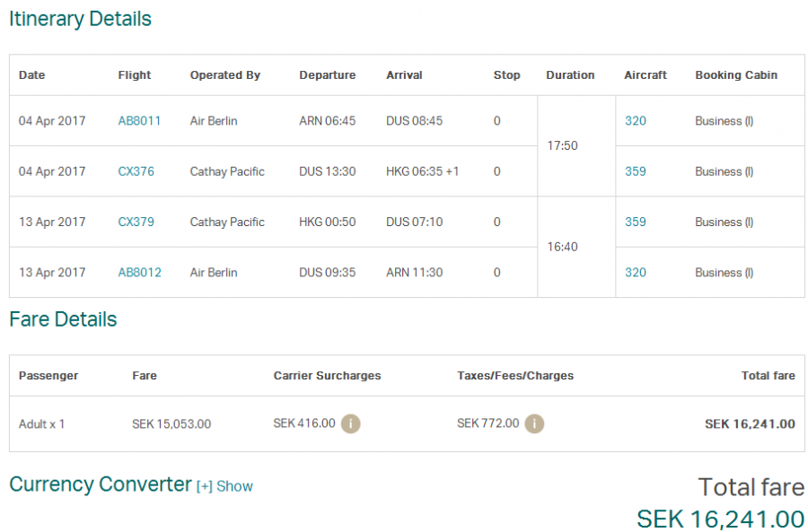Image resolution: width=808 pixels, height=532 pixels.
Task: Follow the CX379 flight number link
Action: 136,222
